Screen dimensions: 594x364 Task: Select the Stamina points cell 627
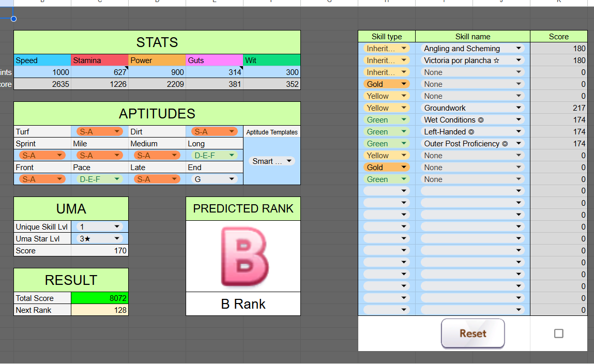click(x=100, y=72)
